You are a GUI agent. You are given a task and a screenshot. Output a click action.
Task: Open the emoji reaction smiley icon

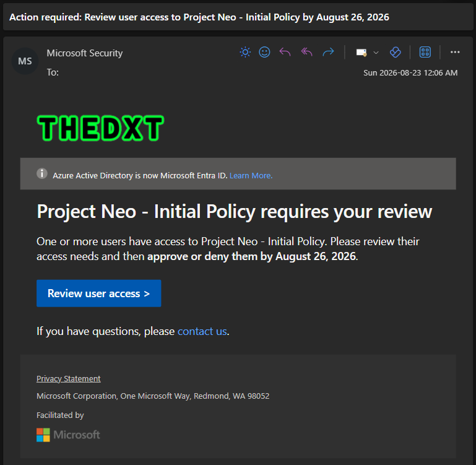264,52
